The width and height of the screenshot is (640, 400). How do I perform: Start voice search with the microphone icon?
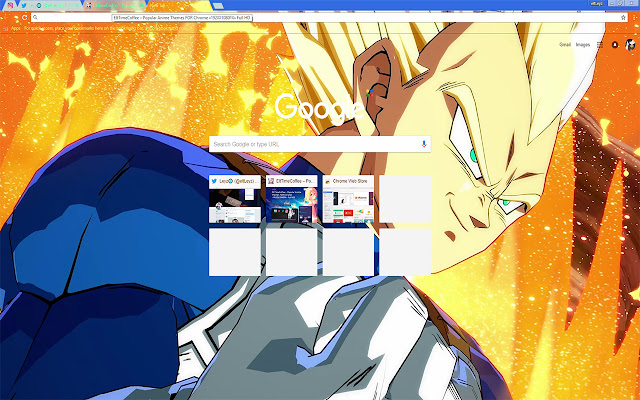(424, 144)
